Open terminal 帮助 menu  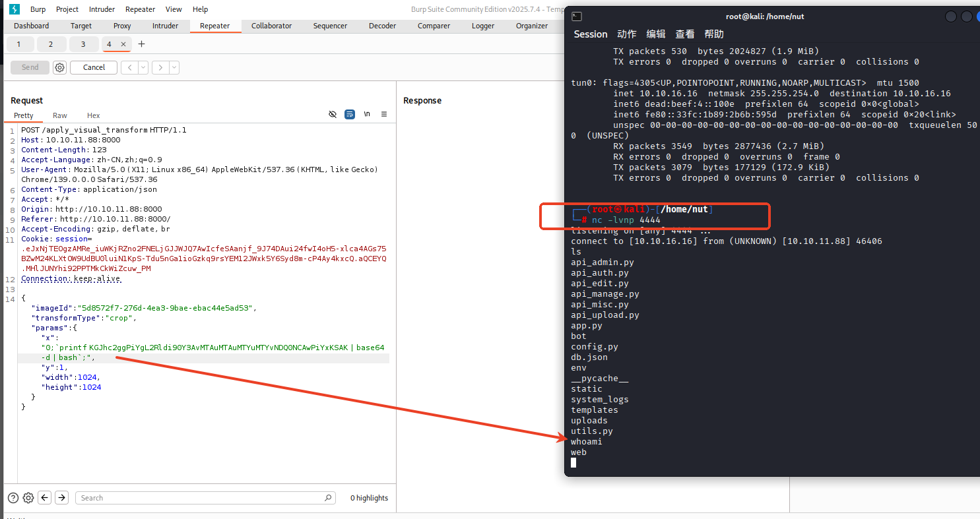[x=714, y=34]
